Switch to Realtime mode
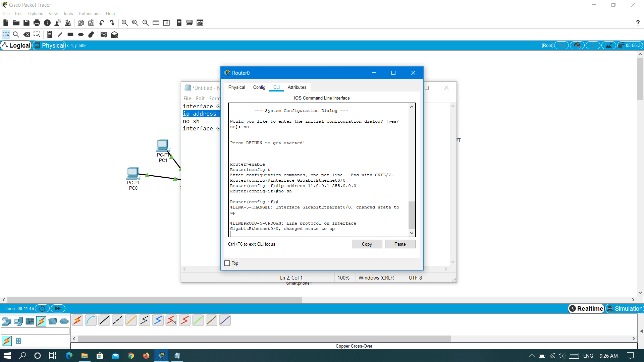This screenshot has width=644, height=362. [x=586, y=308]
